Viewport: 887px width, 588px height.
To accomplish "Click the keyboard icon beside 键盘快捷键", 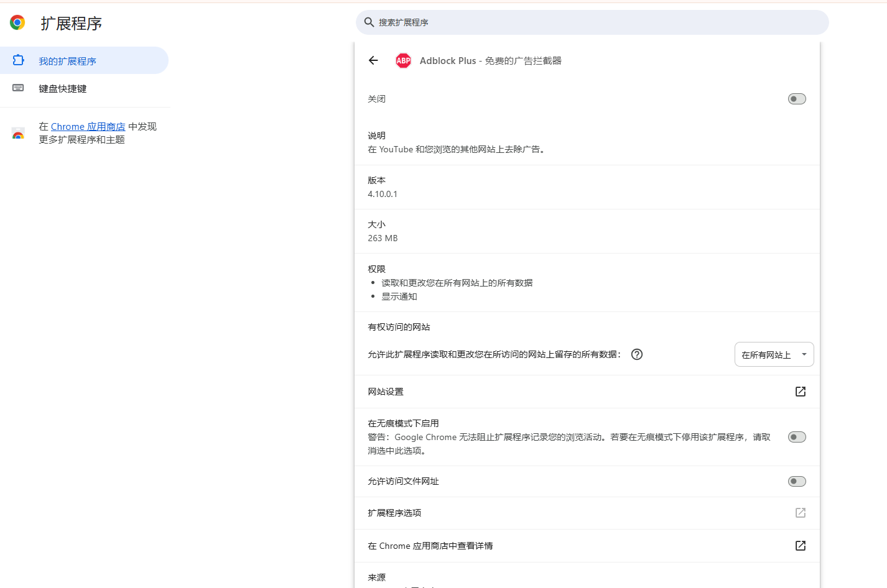I will [19, 88].
